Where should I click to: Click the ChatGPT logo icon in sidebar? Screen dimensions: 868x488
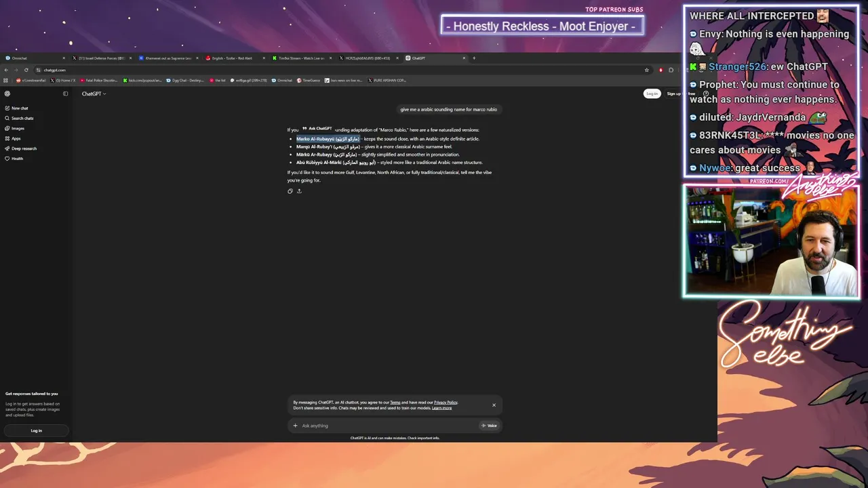pyautogui.click(x=7, y=94)
